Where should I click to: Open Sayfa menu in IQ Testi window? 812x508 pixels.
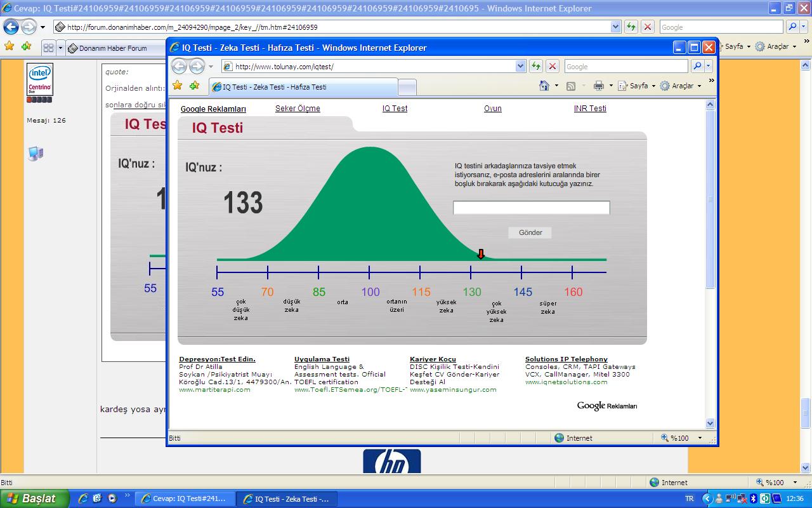point(637,86)
